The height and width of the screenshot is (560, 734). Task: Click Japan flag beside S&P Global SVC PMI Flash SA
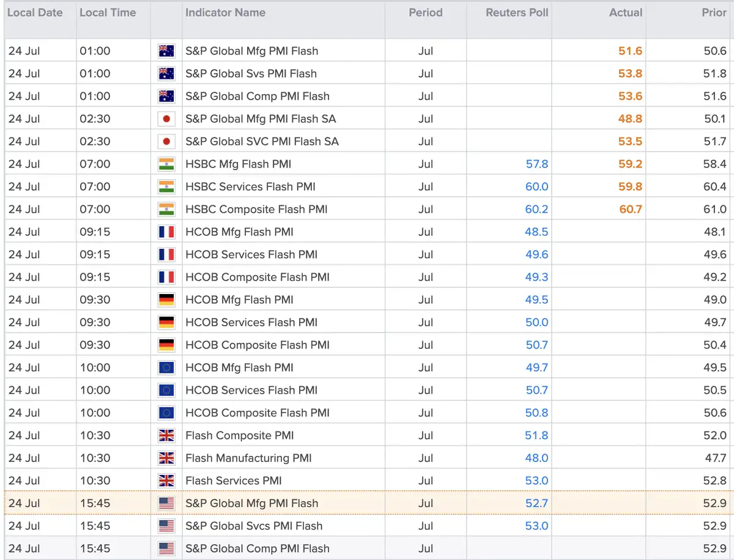click(166, 142)
